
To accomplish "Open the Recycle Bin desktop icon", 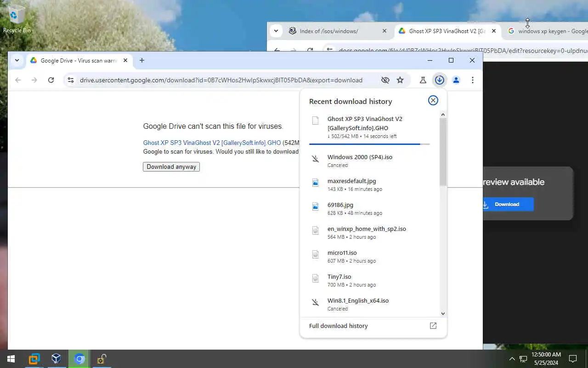I will pos(17,19).
